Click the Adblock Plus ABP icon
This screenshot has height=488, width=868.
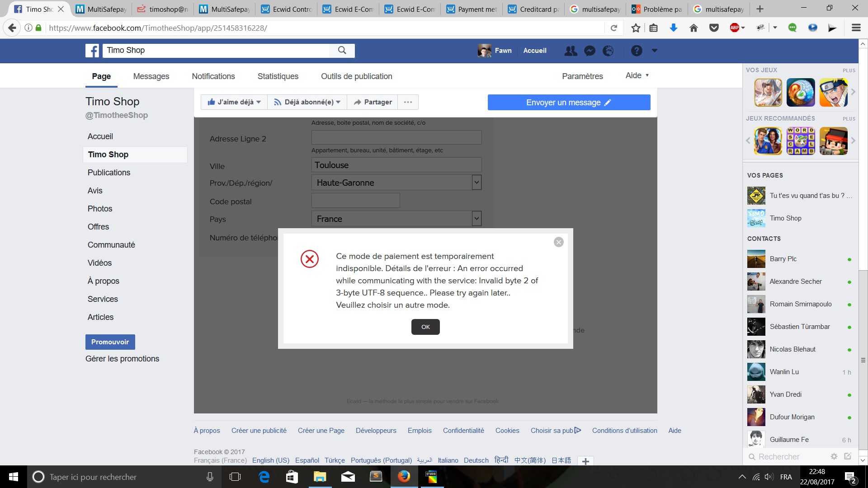[x=735, y=28]
